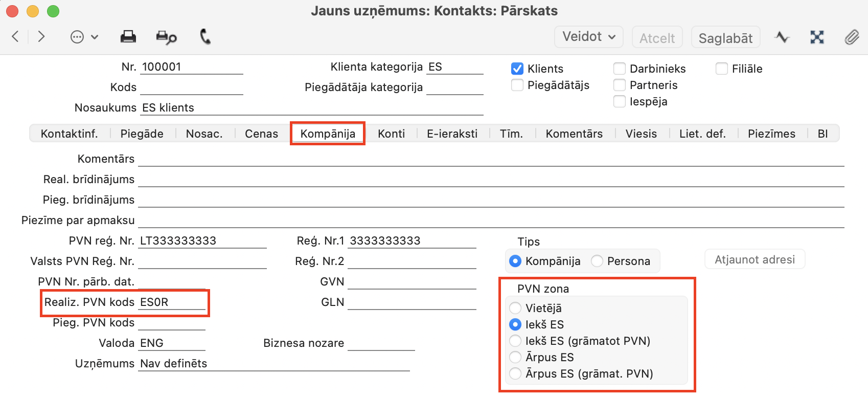Click the Atjaunot adresi button

tap(755, 259)
